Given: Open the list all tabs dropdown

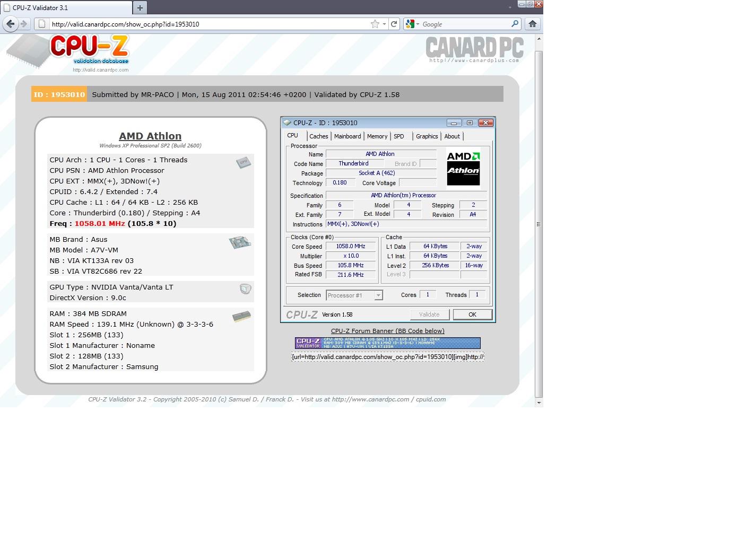Looking at the screenshot, I should pyautogui.click(x=510, y=7).
